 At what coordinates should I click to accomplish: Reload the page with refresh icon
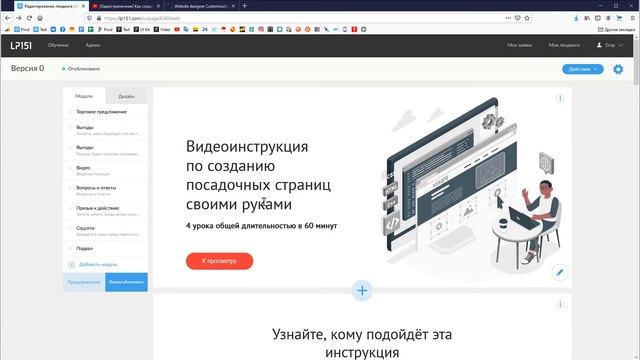coord(29,18)
